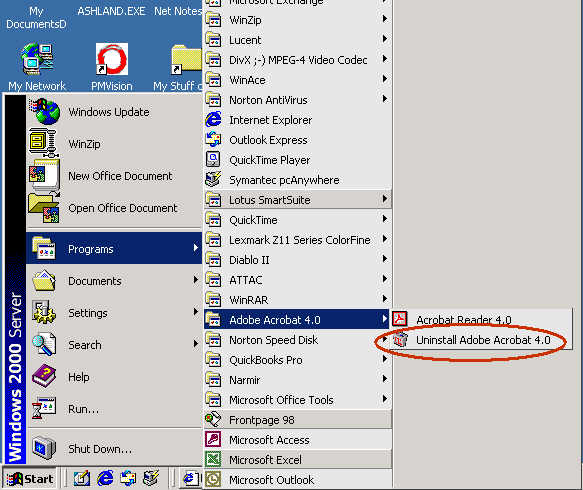Click the Microsoft Excel icon

(x=213, y=460)
